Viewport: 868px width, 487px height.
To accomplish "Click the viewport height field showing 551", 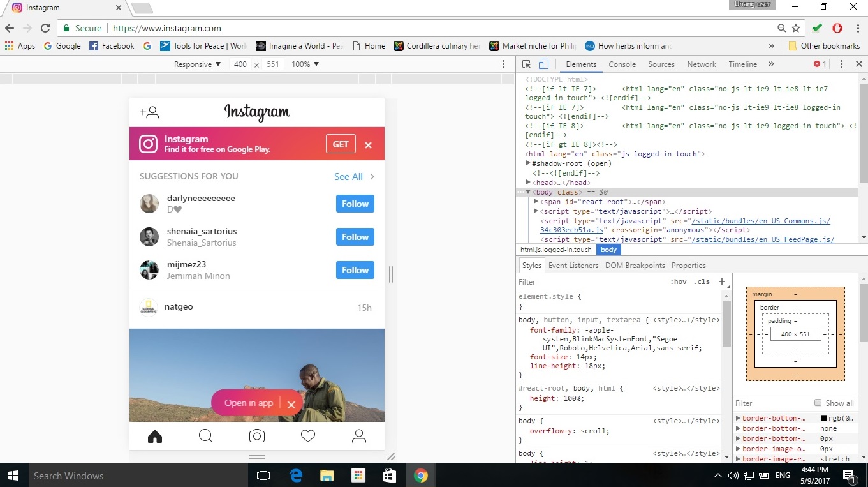I will coord(273,64).
